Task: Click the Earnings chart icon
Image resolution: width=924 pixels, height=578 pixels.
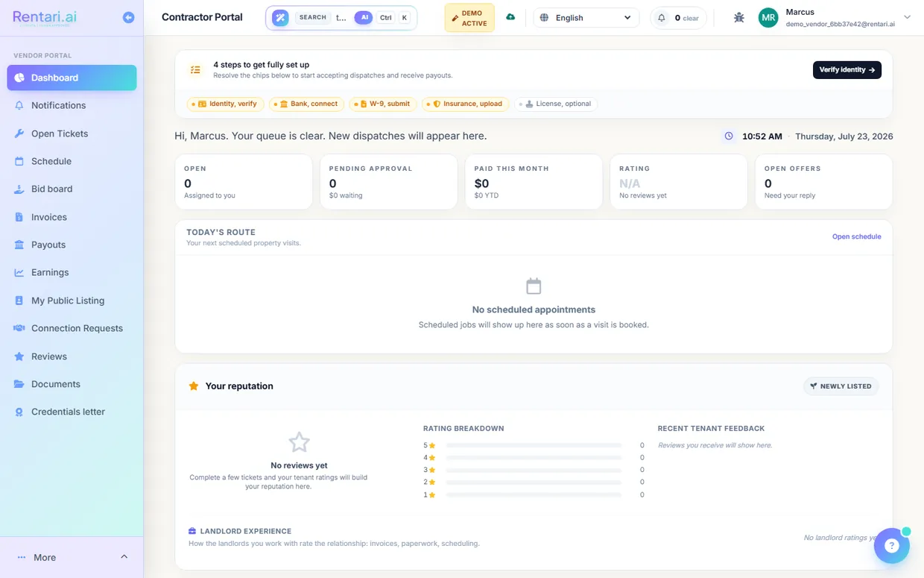Action: (x=19, y=272)
